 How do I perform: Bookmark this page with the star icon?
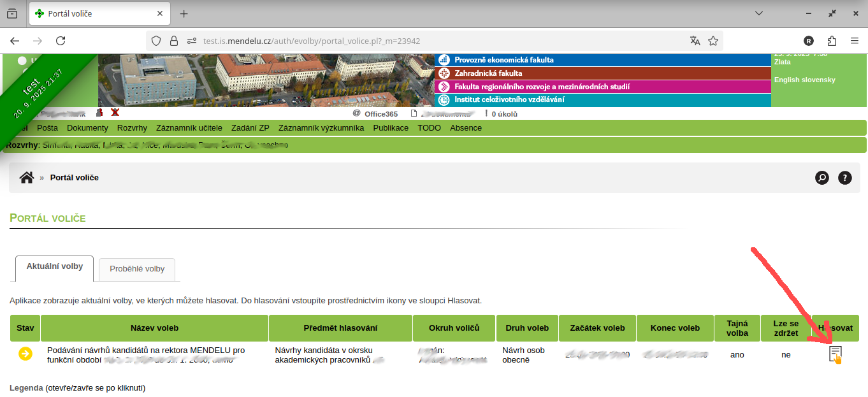pyautogui.click(x=713, y=41)
